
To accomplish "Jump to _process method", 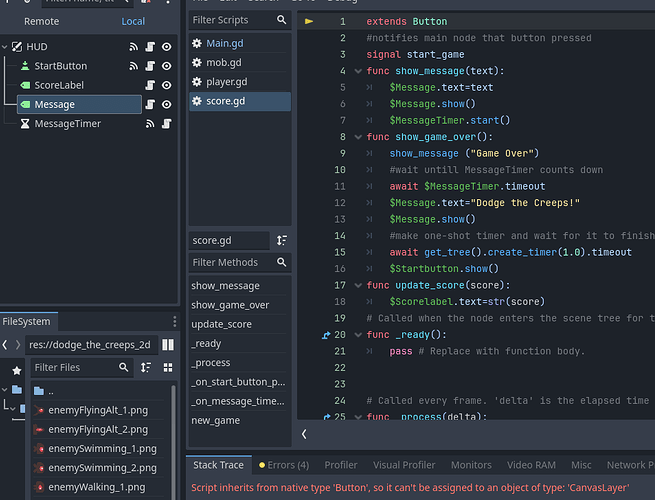I will (x=240, y=363).
